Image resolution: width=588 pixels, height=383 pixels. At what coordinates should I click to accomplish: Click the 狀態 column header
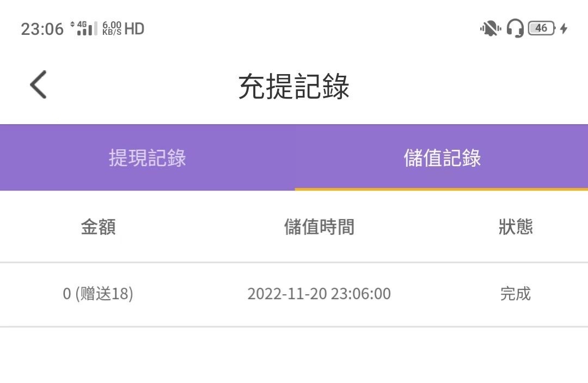point(515,227)
